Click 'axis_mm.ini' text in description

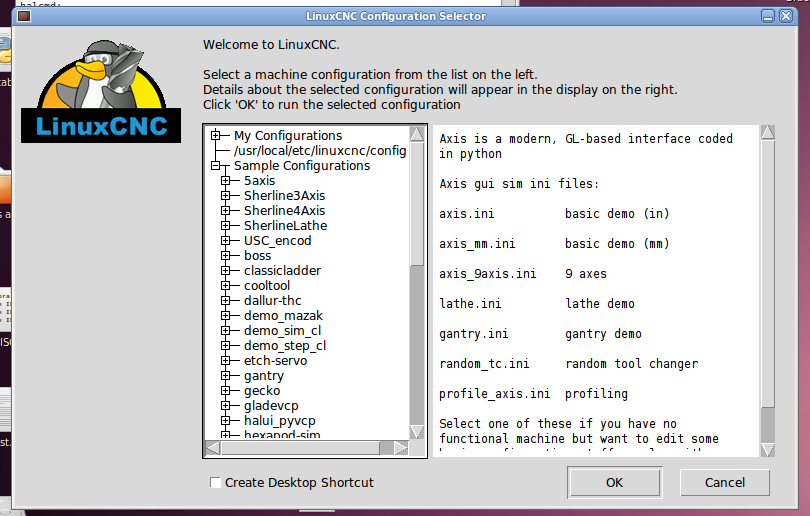tap(477, 244)
